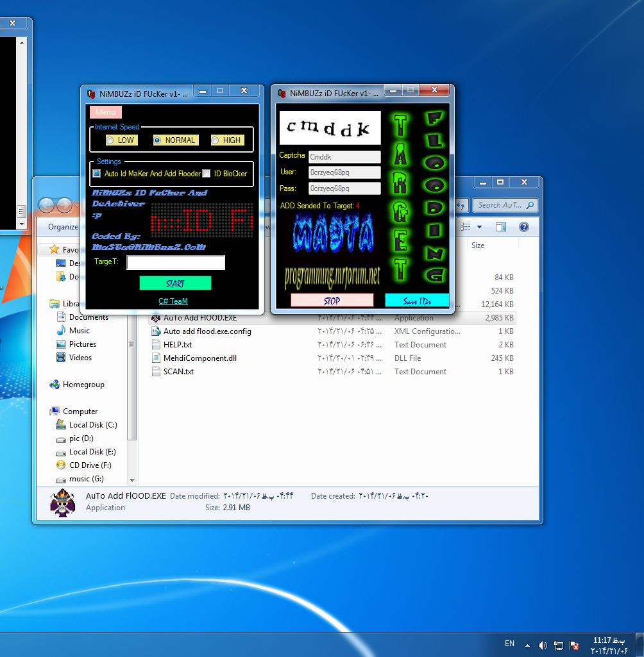Click the navigation pane scroll down arrow

click(132, 480)
